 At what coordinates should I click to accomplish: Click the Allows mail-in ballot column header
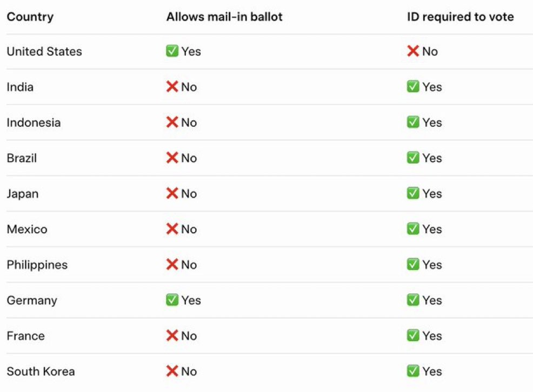pos(224,17)
